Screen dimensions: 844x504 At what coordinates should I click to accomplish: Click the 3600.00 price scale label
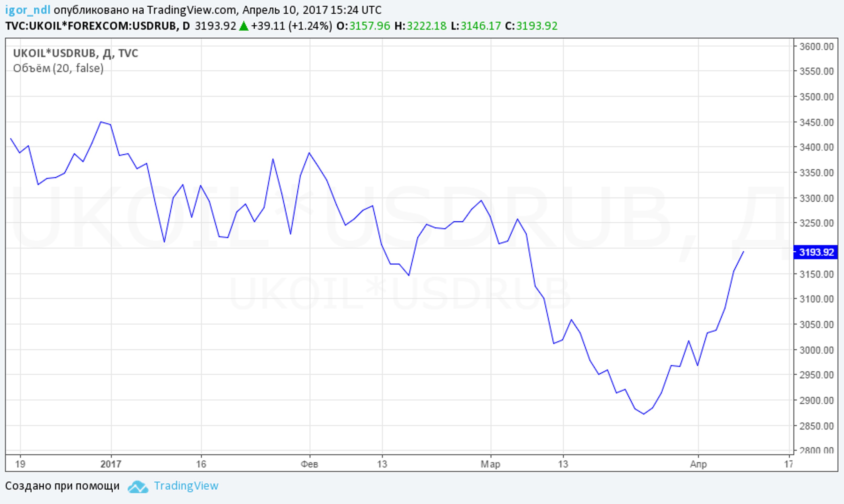click(816, 46)
